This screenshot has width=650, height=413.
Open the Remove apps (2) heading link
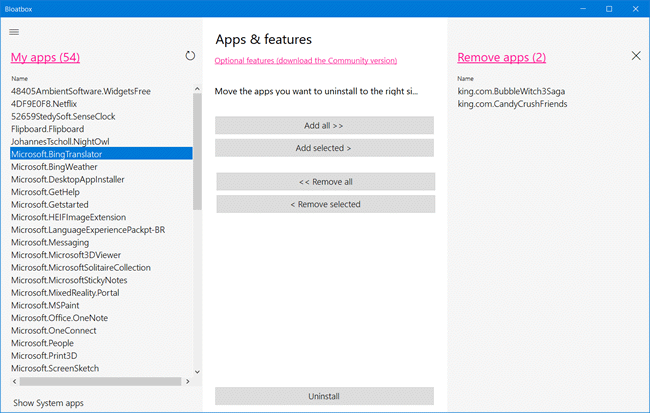tap(502, 57)
